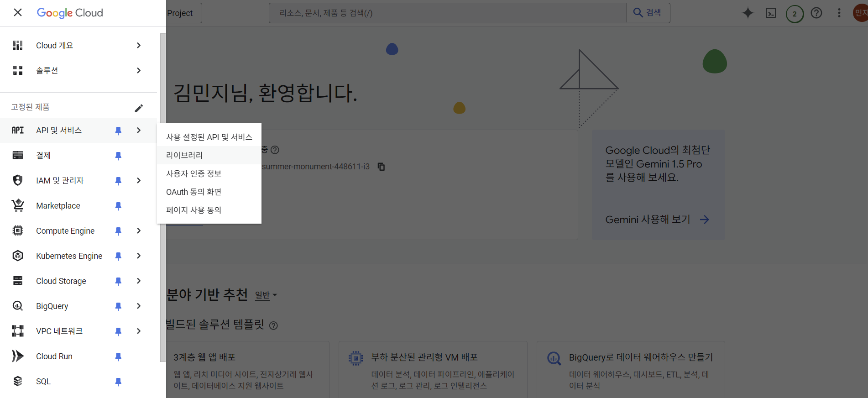Image resolution: width=868 pixels, height=398 pixels.
Task: Open the three-dot settings menu
Action: (839, 13)
